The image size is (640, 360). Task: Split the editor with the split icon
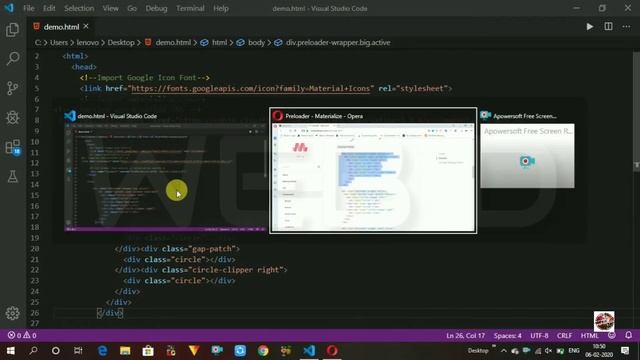coord(608,27)
